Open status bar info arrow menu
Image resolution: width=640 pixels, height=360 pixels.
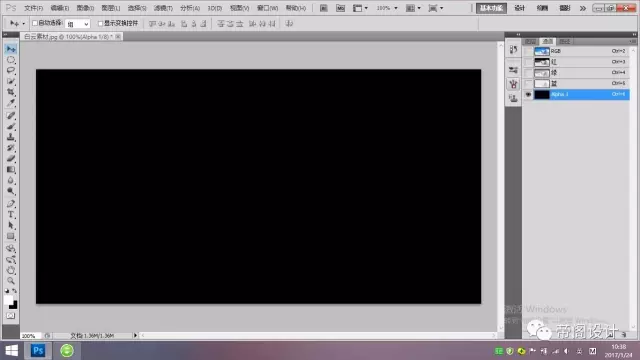[135, 336]
